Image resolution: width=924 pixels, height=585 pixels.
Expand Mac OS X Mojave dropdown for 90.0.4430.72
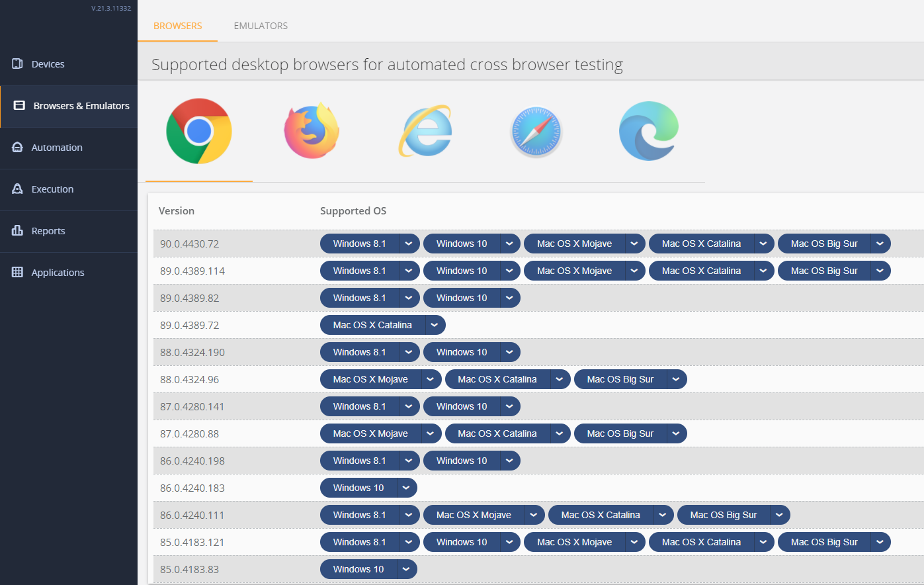(x=634, y=244)
